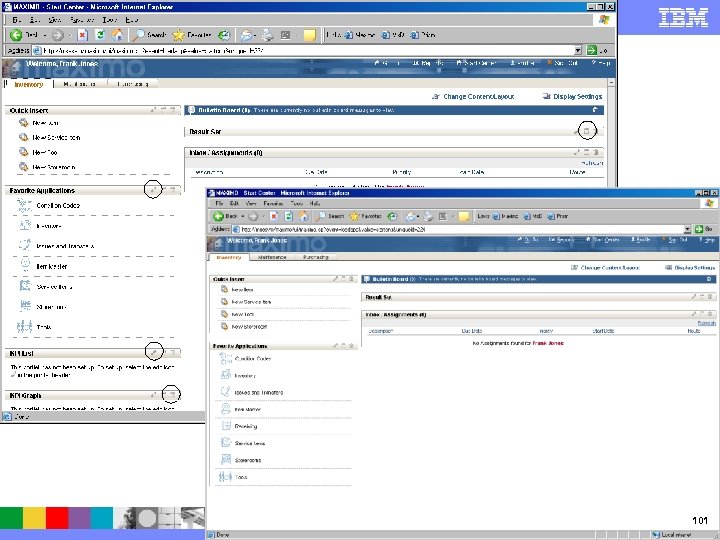Click New Storeroom in front window Quick Insert
This screenshot has width=720, height=540.
(x=249, y=327)
